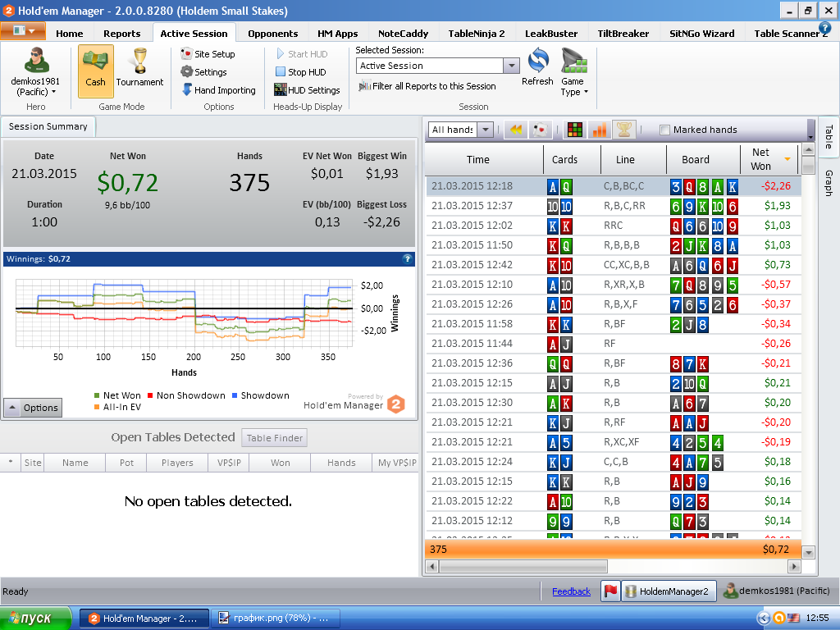Open the HM Apps tab
The width and height of the screenshot is (840, 630).
337,33
